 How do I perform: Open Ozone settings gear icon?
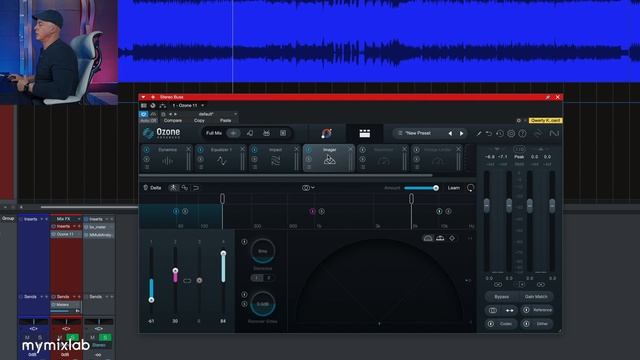pos(511,133)
